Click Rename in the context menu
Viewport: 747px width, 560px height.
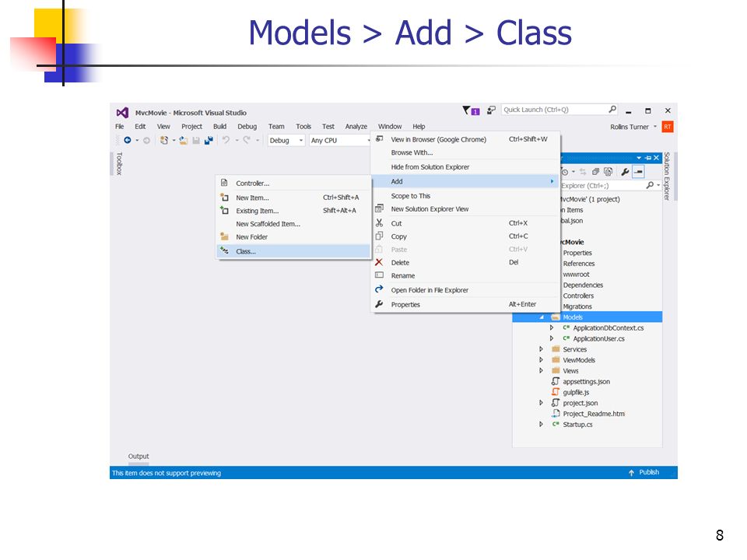click(x=465, y=275)
